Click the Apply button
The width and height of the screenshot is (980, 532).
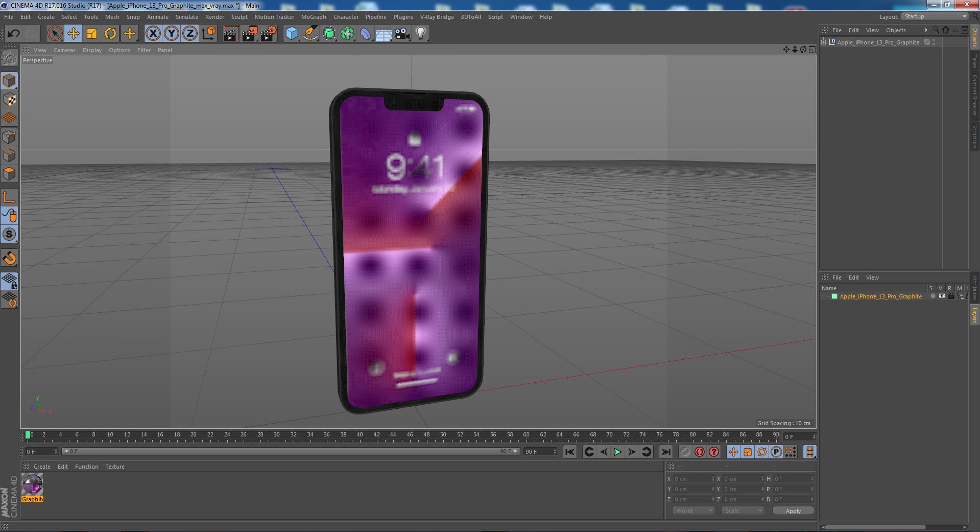[793, 511]
